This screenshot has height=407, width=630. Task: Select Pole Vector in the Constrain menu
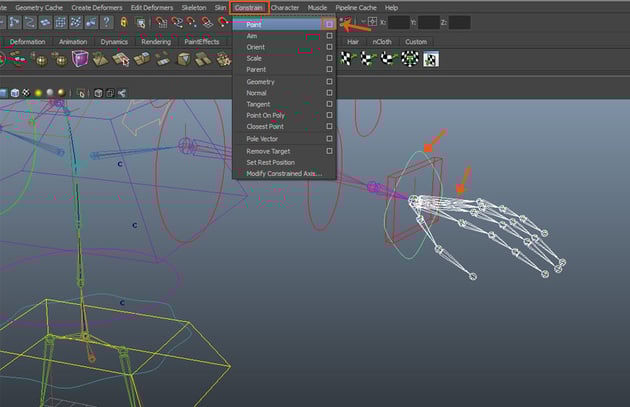point(263,139)
